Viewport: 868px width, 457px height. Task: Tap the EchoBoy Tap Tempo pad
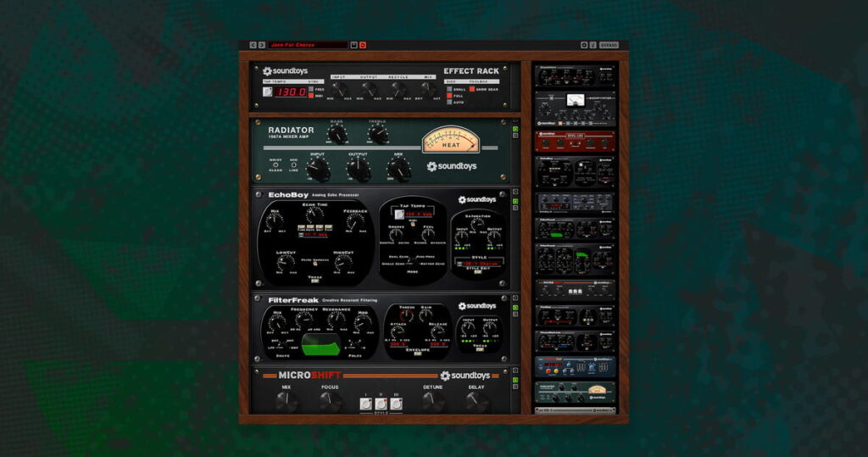pyautogui.click(x=399, y=214)
